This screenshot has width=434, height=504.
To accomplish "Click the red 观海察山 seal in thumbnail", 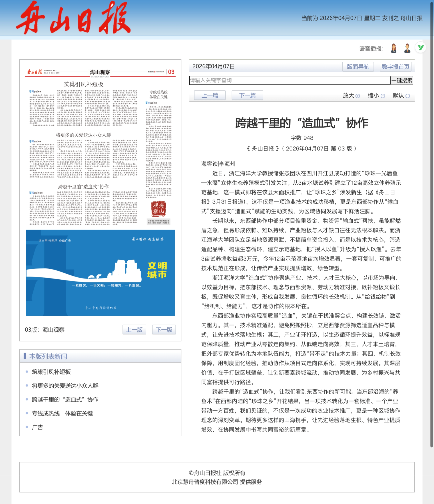I will 159,209.
